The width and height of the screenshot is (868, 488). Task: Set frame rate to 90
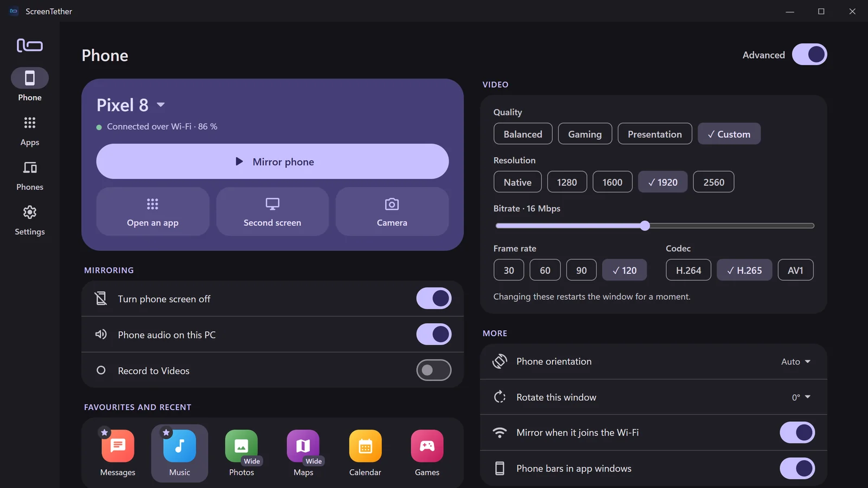582,270
